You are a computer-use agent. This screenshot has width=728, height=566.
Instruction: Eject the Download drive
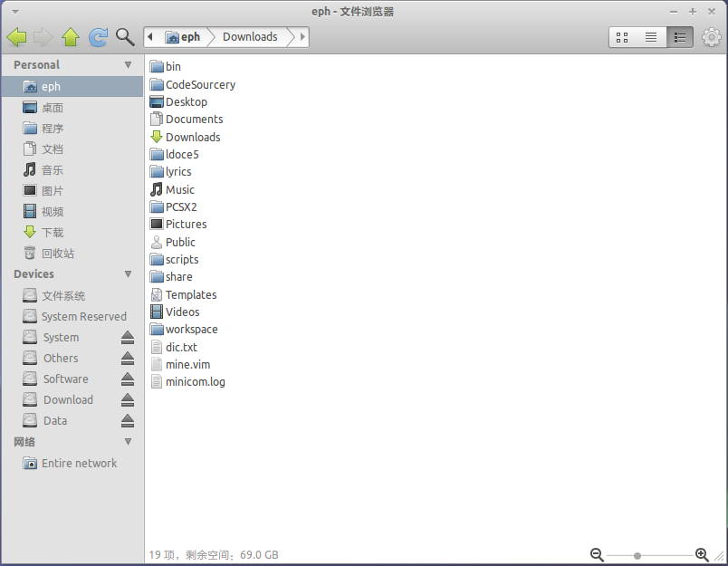pos(128,399)
